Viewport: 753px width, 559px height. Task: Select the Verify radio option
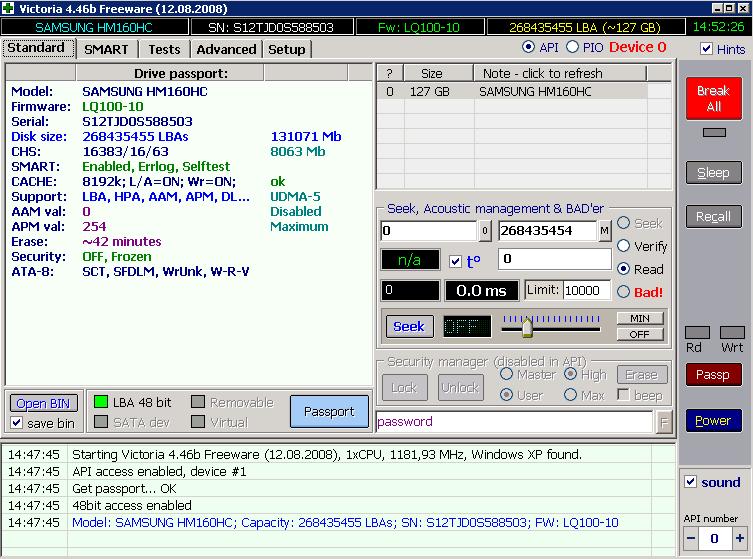[623, 246]
